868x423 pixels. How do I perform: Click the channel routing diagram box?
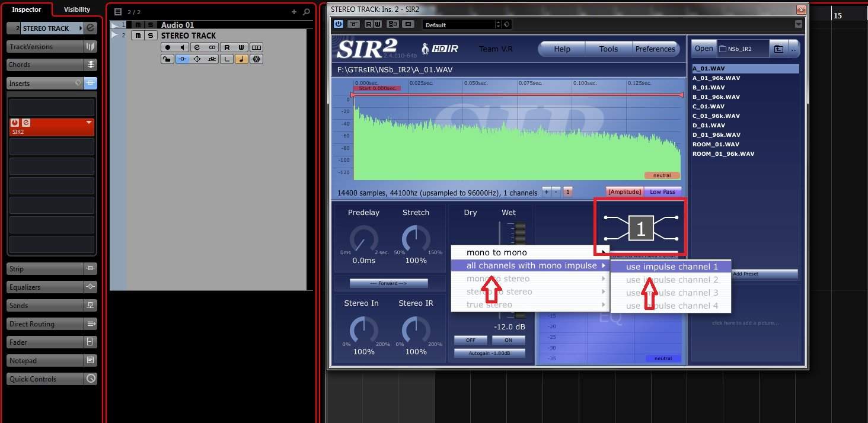pos(640,228)
